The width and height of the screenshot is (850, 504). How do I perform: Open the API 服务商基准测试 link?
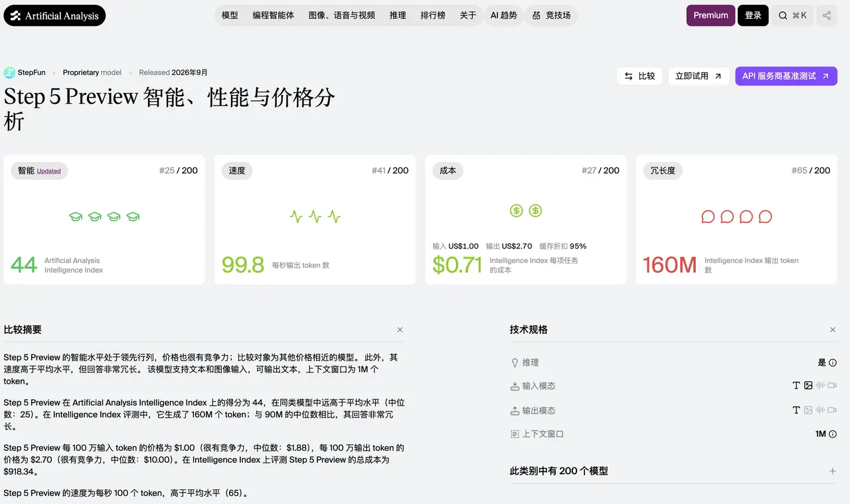pyautogui.click(x=786, y=76)
